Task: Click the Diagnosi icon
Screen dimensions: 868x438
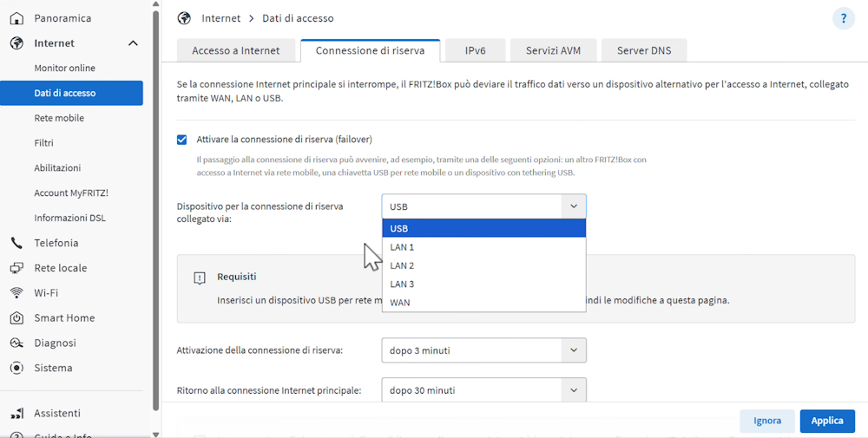Action: [x=16, y=343]
